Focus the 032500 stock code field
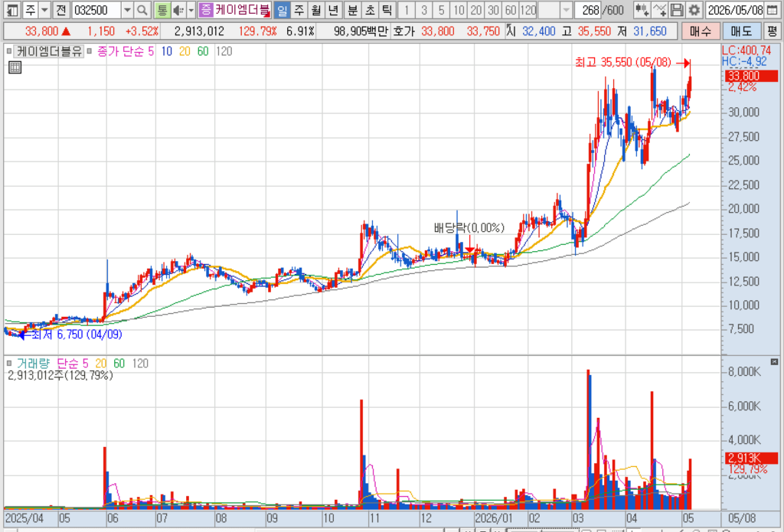Image resolution: width=784 pixels, height=532 pixels. [x=96, y=9]
